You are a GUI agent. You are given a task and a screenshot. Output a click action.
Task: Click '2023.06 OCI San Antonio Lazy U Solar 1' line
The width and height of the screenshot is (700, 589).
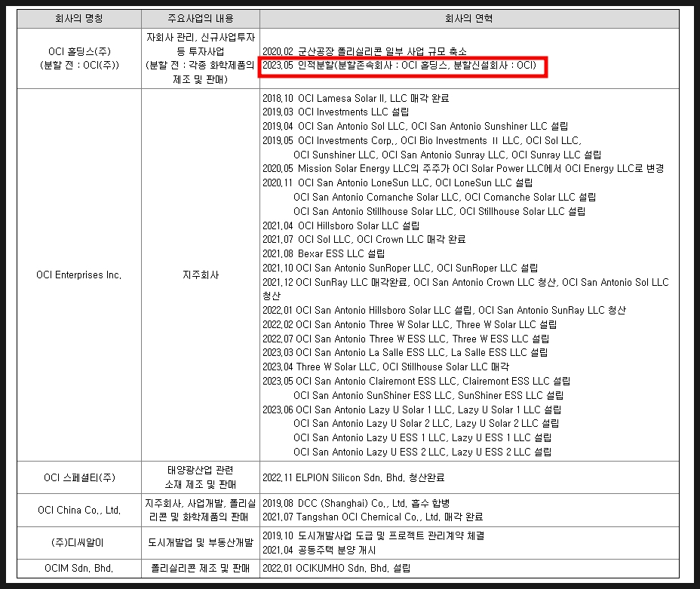click(412, 410)
